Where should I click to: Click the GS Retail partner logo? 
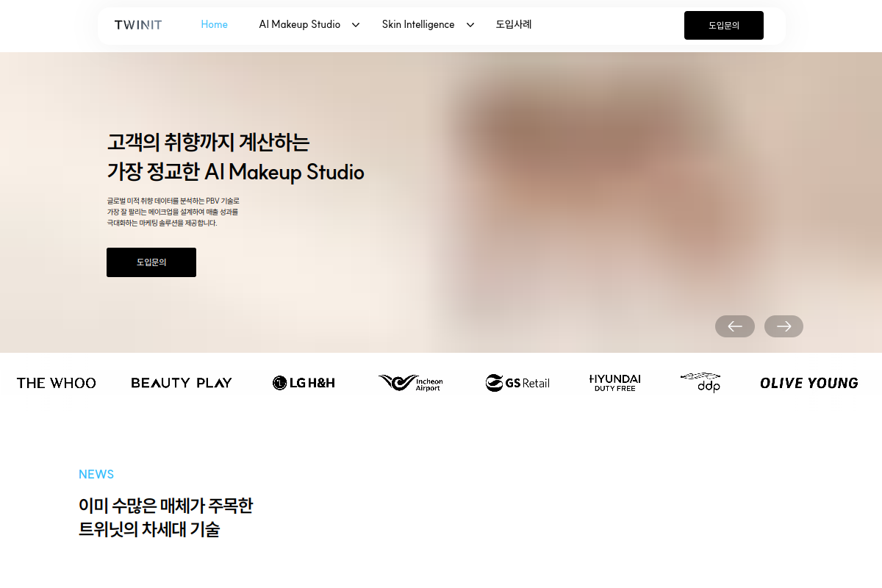[517, 383]
